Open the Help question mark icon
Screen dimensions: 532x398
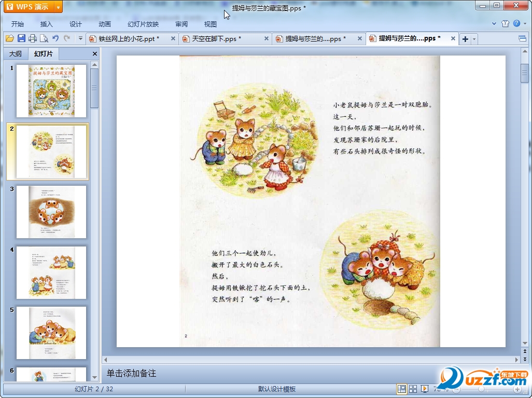[516, 23]
